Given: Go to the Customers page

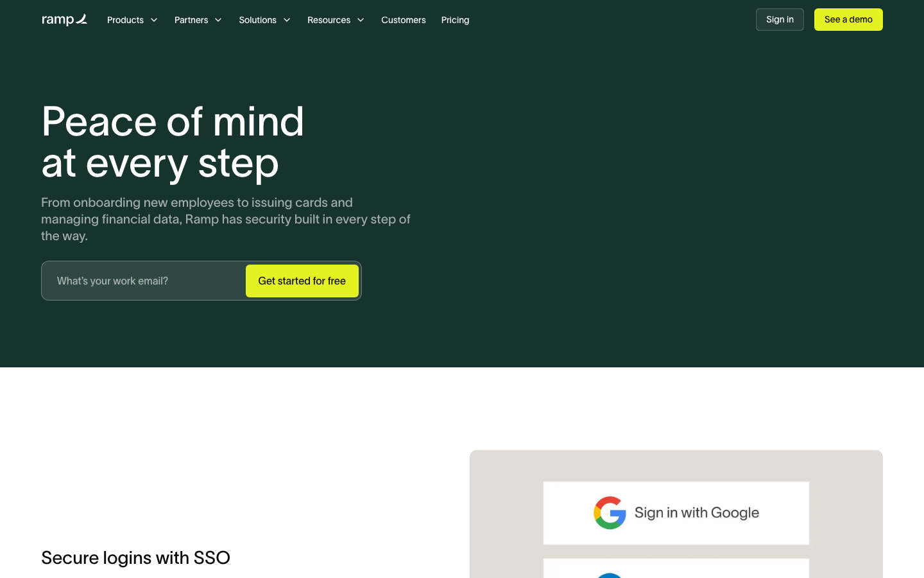Looking at the screenshot, I should point(404,20).
